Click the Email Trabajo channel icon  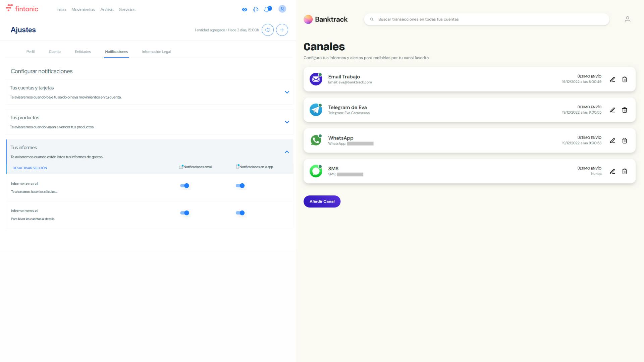(316, 79)
